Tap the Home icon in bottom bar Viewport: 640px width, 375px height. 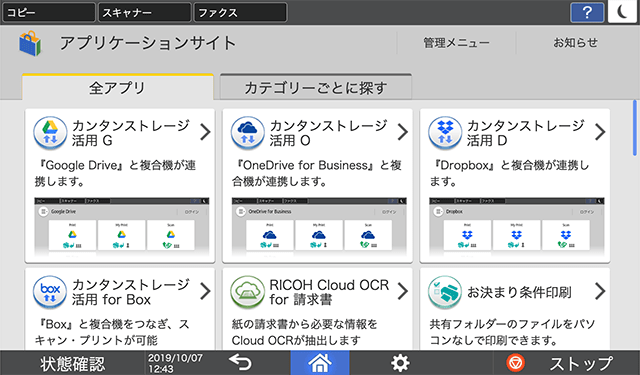pyautogui.click(x=320, y=363)
